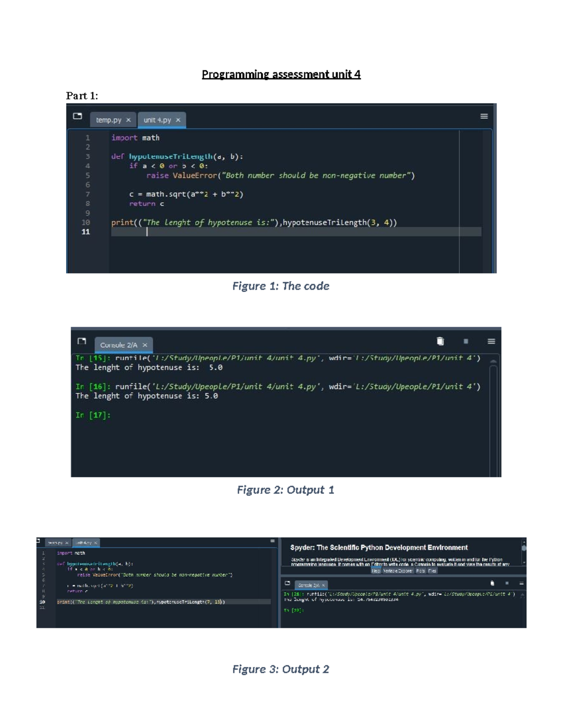
Task: Click the trash icon to remove the console
Action: (441, 342)
